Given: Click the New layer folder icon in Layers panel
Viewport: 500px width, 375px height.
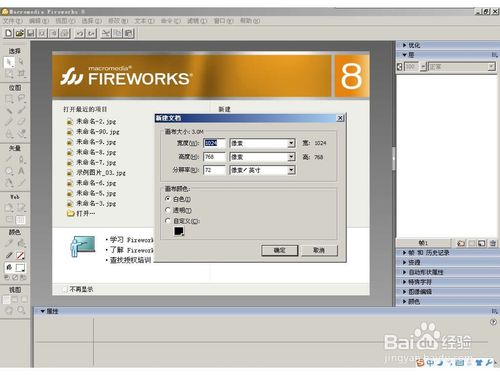Looking at the screenshot, I should 461,243.
